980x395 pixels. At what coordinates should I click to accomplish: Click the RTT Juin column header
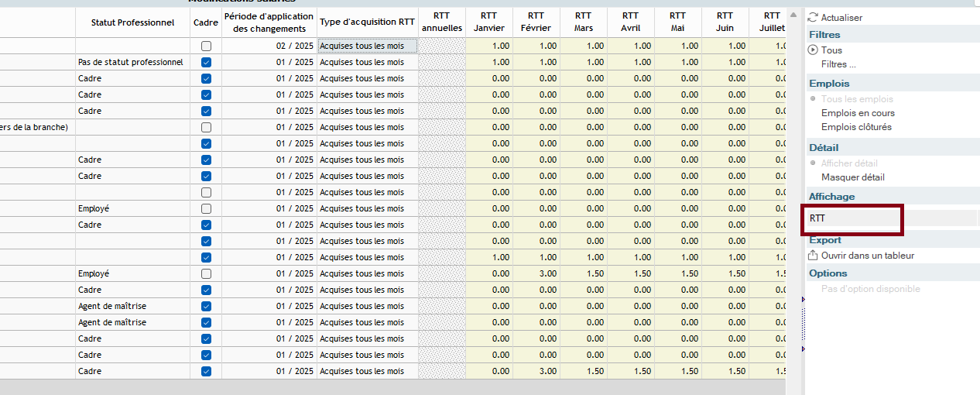(x=725, y=22)
